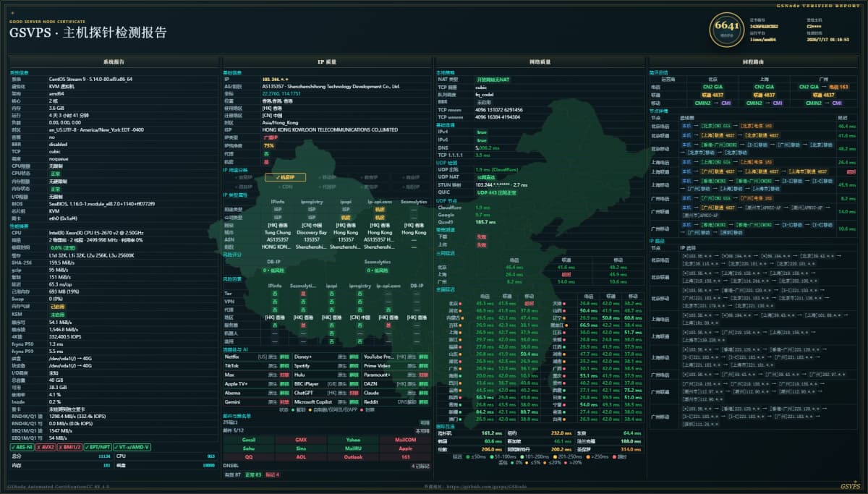
Task: Click the Yahoo mail provider cell
Action: coord(353,440)
